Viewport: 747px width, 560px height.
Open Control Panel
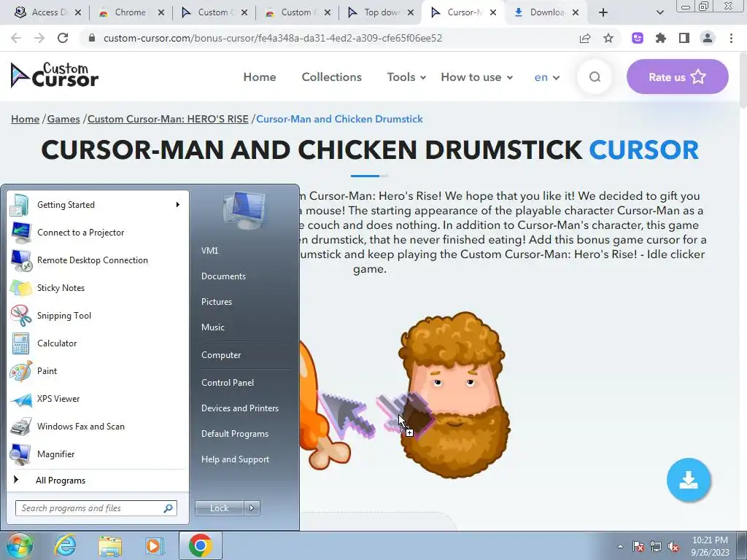tap(228, 383)
